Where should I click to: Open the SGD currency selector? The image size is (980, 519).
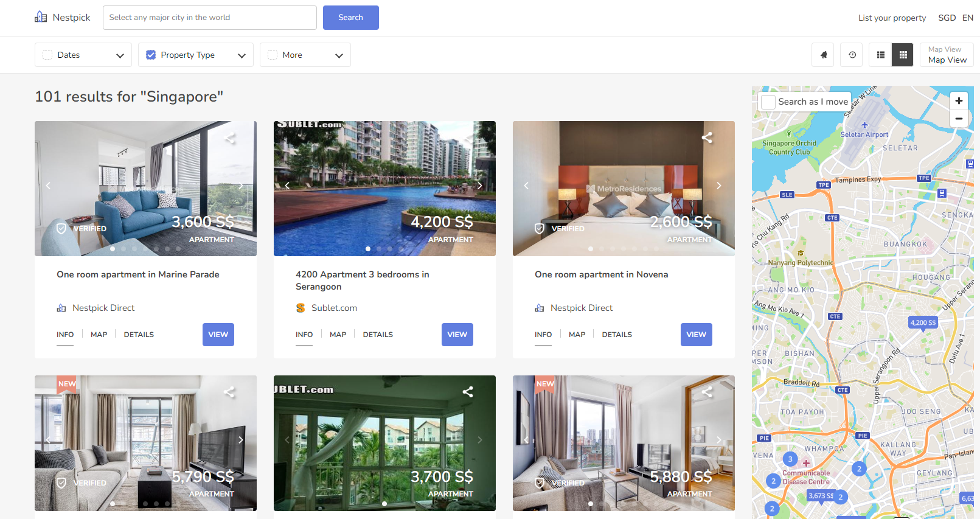(947, 18)
